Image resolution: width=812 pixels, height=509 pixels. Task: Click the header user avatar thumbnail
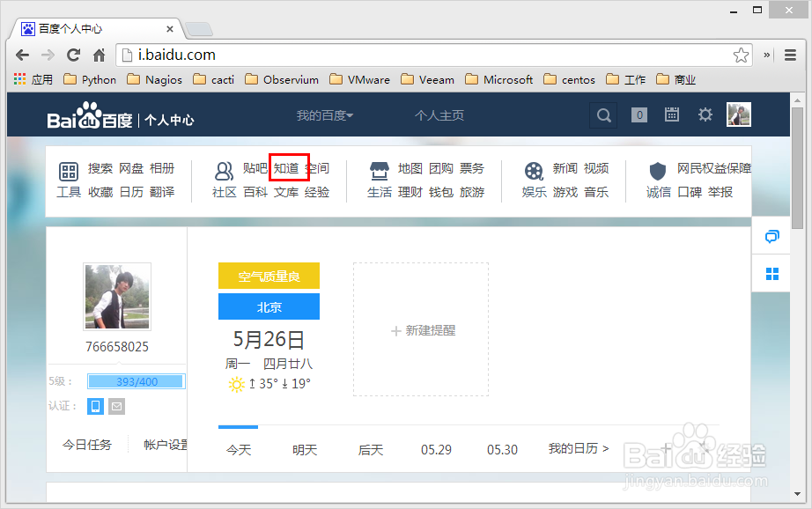[739, 114]
